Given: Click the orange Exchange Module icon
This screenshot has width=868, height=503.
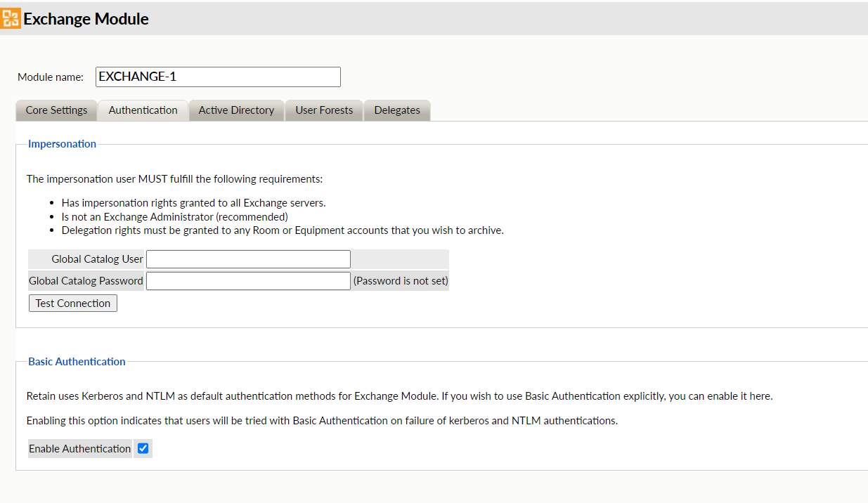Looking at the screenshot, I should [x=11, y=18].
